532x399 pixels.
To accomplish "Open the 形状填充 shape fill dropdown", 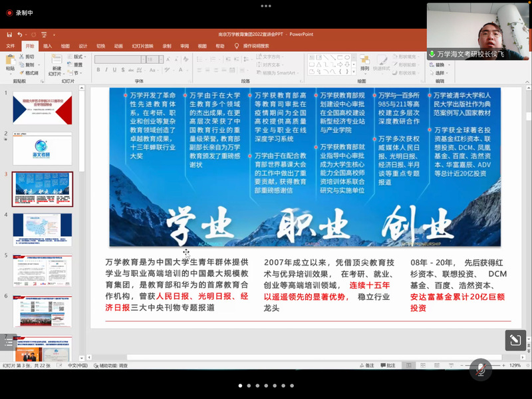I will coord(406,57).
